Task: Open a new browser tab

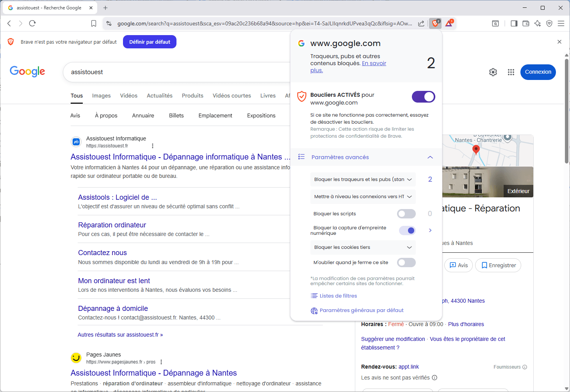Action: (x=105, y=7)
